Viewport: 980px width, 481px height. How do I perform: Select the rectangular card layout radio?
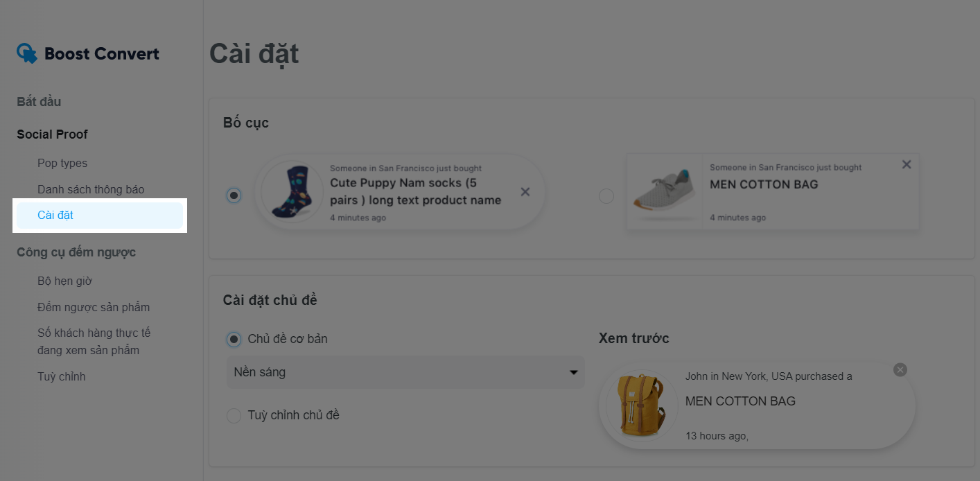point(606,196)
